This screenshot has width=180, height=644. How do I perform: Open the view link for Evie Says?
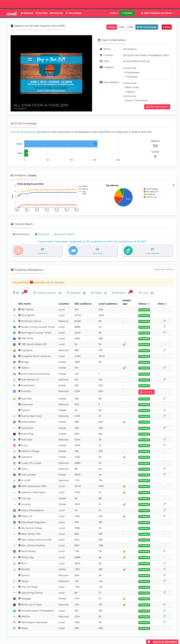coord(164,439)
